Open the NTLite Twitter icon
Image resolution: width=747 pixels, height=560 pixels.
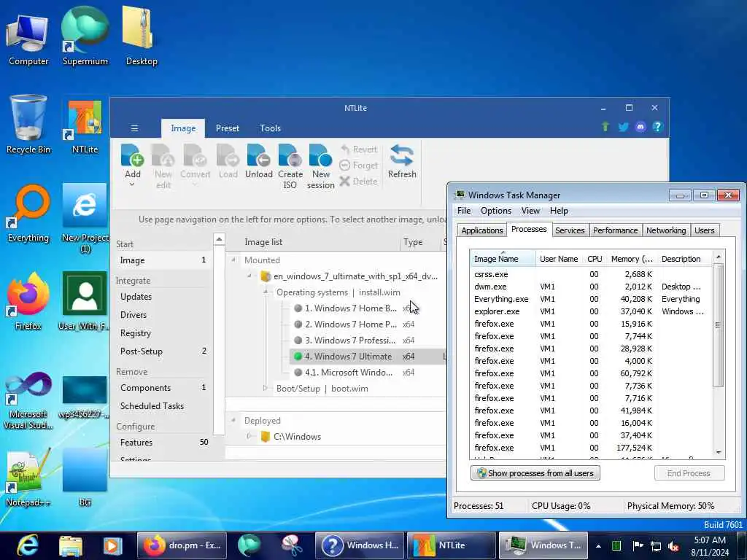click(x=623, y=127)
